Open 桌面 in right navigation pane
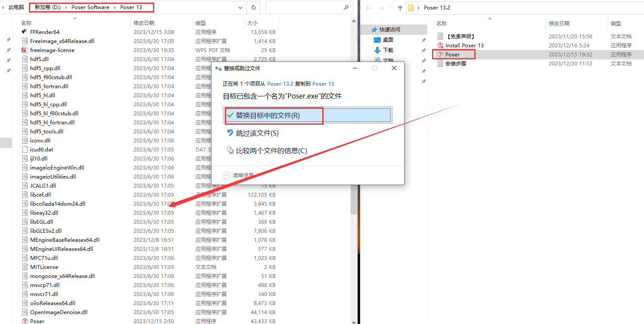This screenshot has height=324, width=644. [x=388, y=40]
